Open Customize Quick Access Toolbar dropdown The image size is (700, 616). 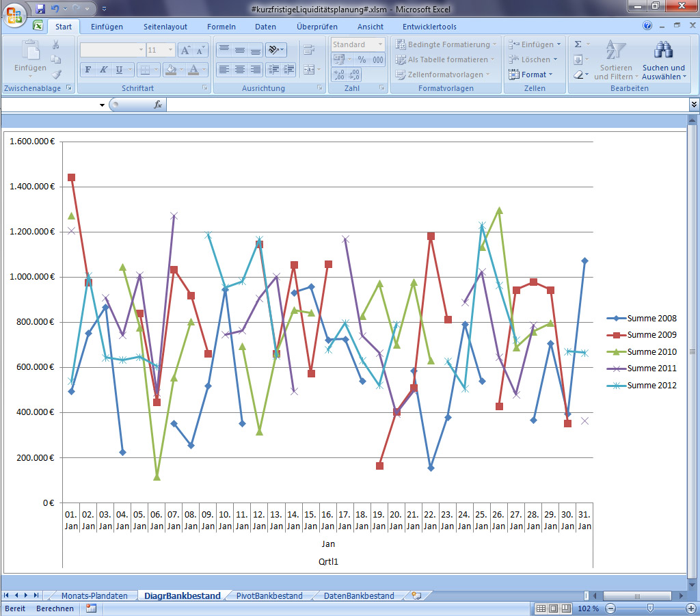click(104, 8)
